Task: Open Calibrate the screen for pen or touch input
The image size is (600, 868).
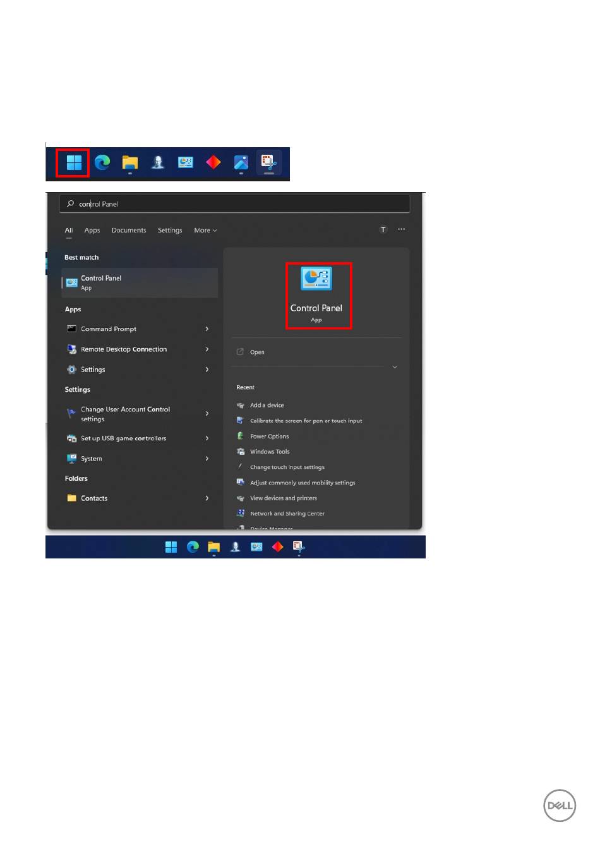Action: coord(306,421)
